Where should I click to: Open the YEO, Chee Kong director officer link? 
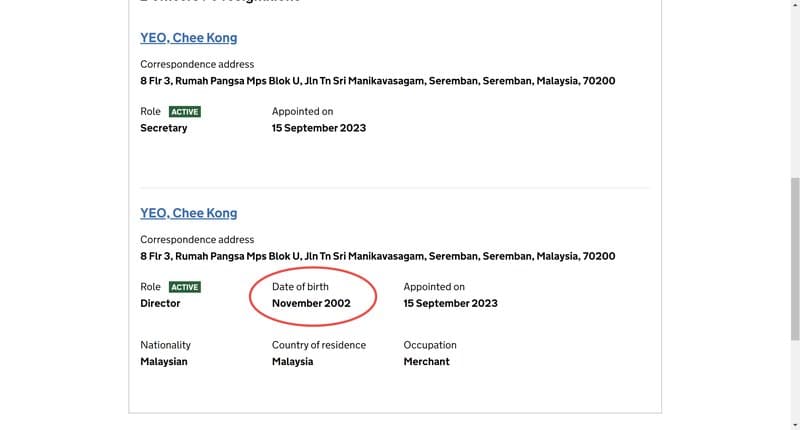[189, 213]
